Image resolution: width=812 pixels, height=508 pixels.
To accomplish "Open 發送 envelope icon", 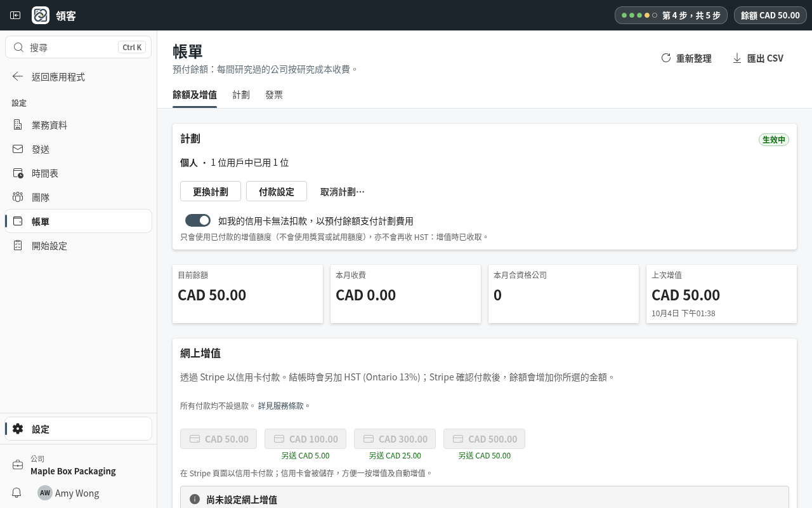I will coord(18,149).
